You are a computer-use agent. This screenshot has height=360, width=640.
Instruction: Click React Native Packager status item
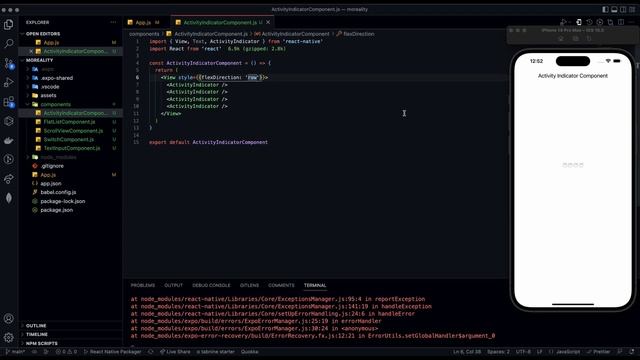112,352
